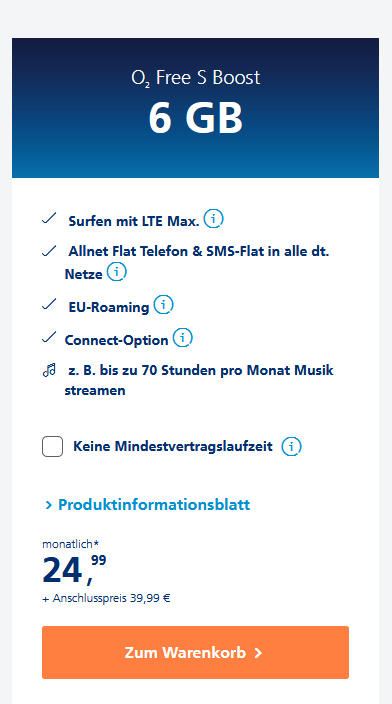Click chevron before Produktinformationsblatt
The width and height of the screenshot is (392, 704).
point(48,506)
